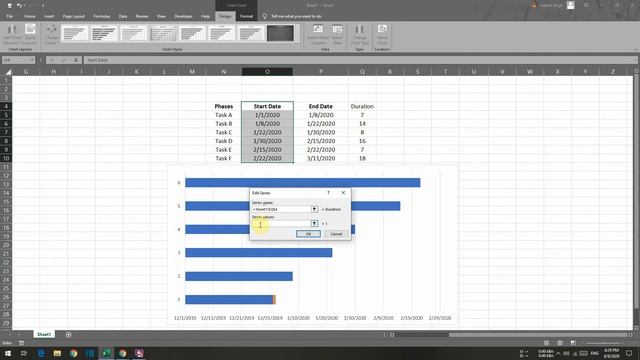Switch to the Insert ribbon tab
The height and width of the screenshot is (360, 640).
(x=49, y=16)
